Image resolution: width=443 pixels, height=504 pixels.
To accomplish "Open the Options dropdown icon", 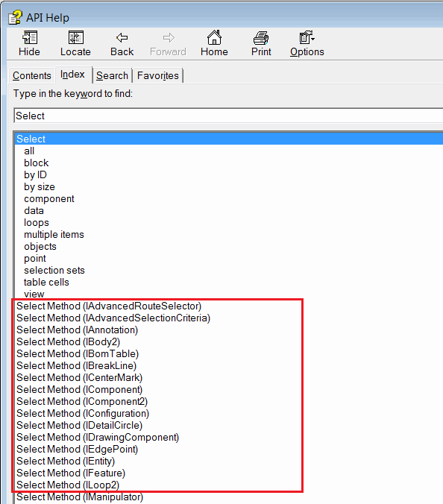I will (307, 37).
